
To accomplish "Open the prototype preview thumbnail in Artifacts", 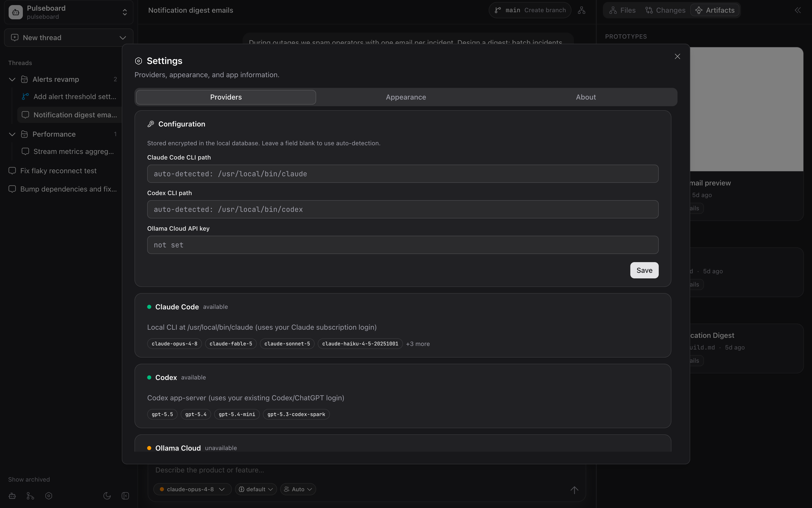I will click(747, 109).
